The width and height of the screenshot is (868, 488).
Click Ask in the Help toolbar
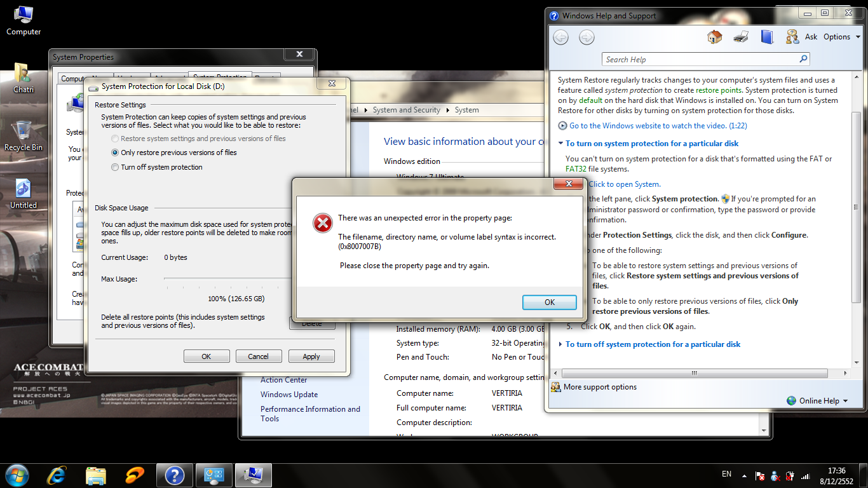click(x=811, y=37)
